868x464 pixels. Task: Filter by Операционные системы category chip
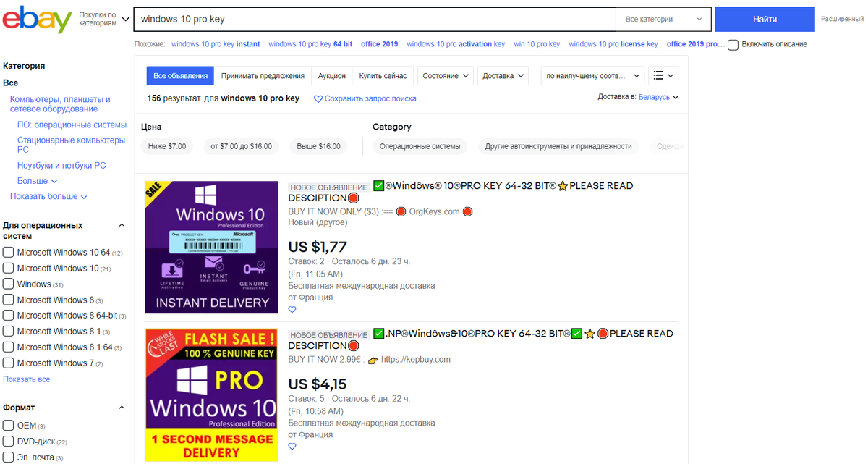(420, 146)
